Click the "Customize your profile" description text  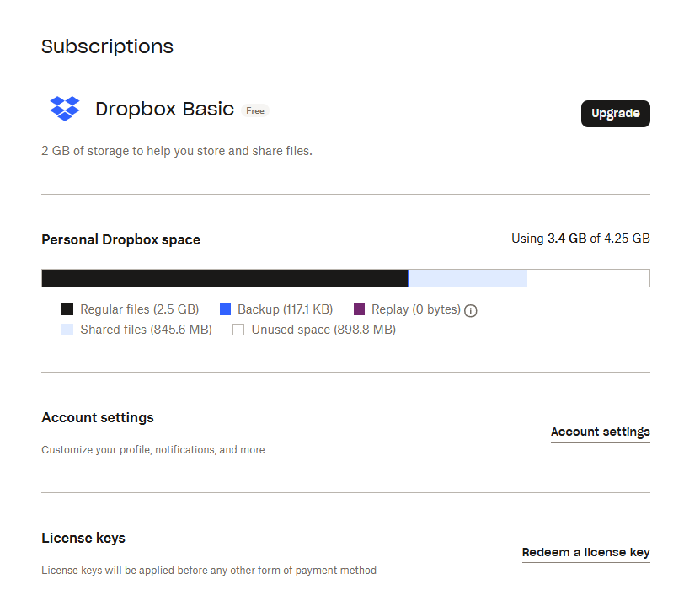pos(154,450)
